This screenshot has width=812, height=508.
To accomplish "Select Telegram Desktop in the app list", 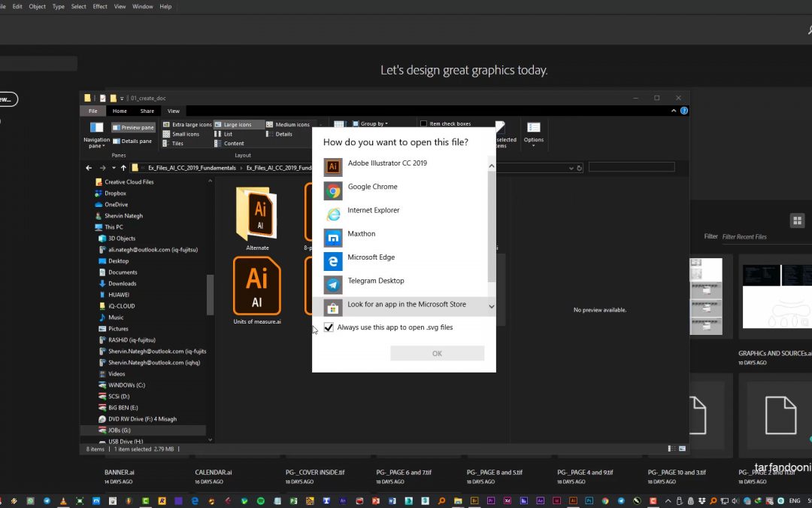I will (375, 281).
